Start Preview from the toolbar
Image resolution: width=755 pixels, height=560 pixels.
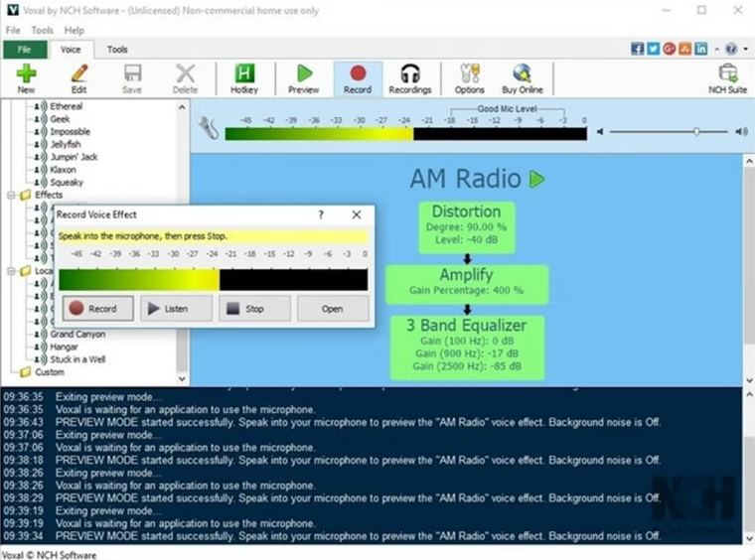coord(304,75)
